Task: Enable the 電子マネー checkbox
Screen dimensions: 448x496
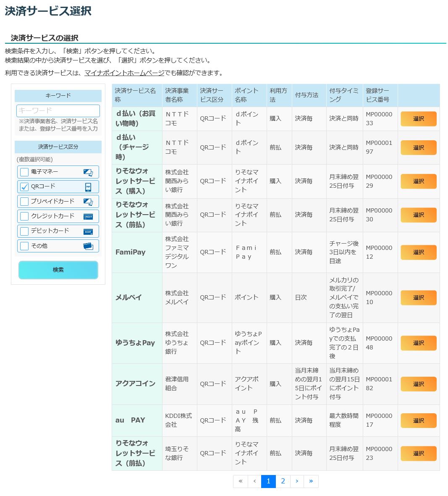Action: click(24, 172)
